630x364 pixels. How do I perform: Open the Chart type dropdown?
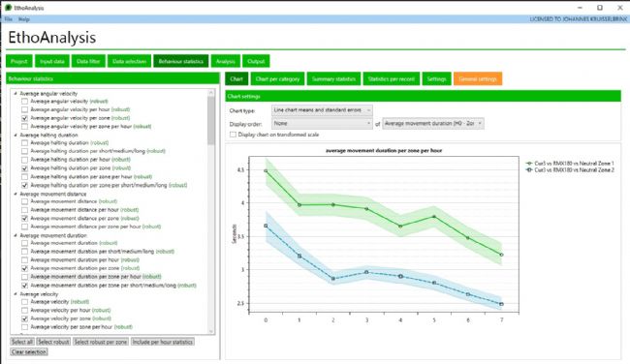(322, 110)
